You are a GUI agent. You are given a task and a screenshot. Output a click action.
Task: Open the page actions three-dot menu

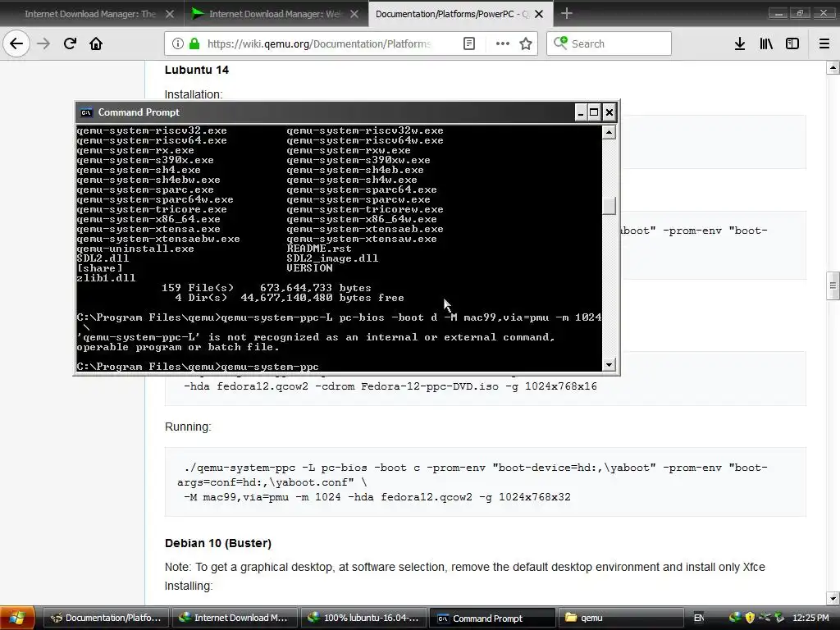click(x=503, y=43)
